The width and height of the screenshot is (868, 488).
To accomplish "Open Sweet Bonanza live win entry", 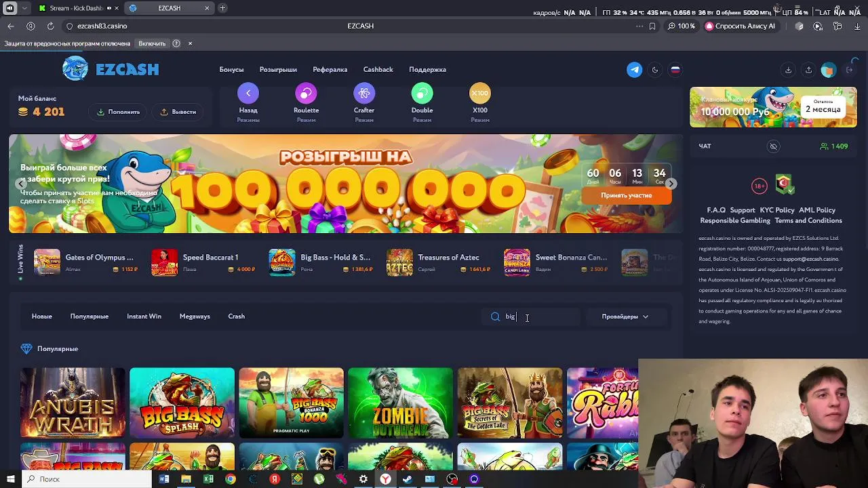I will coord(557,262).
